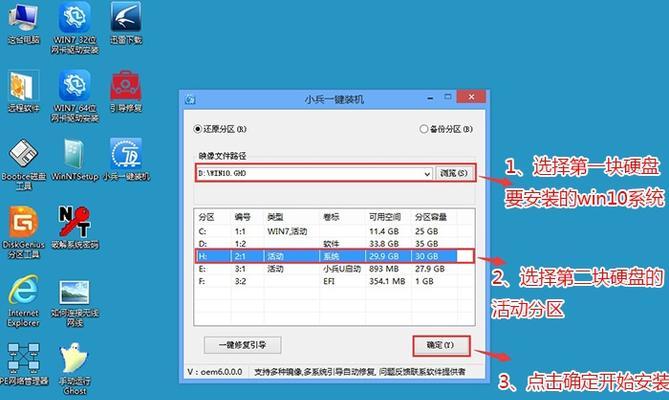Expand the 映像文件路径 dropdown arrow
The image size is (669, 400).
point(427,174)
